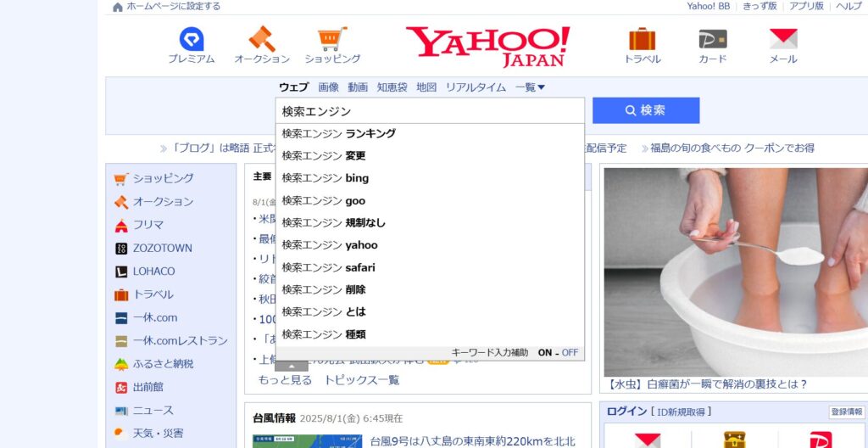Screen dimensions: 868x448
Task: Choose suggestion 検索エンジン 削除
Action: click(x=430, y=289)
